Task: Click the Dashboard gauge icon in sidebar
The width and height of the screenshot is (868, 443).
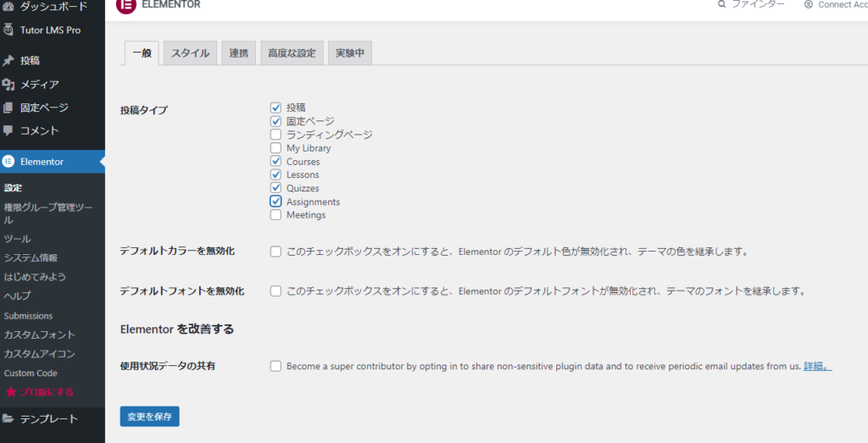Action: click(8, 6)
